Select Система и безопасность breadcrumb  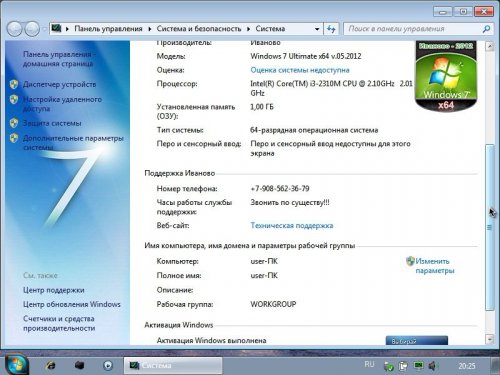(199, 29)
